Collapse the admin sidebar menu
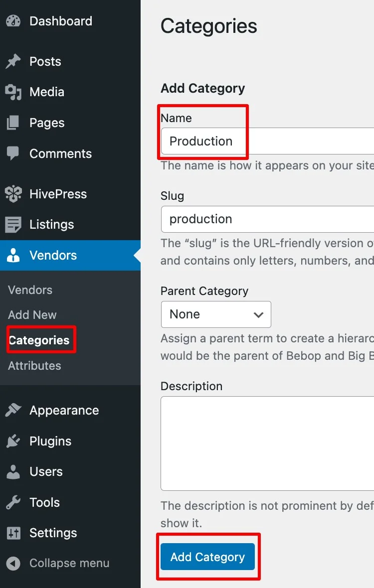 (69, 564)
